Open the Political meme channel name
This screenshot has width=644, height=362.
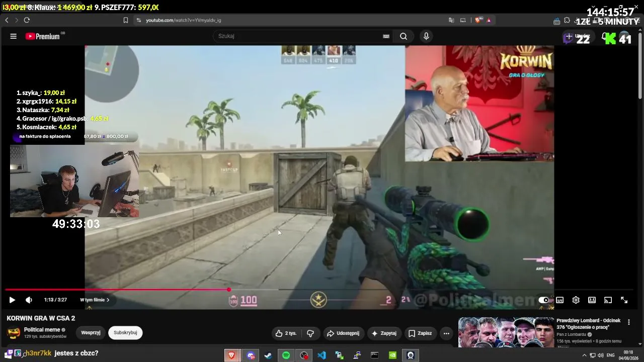point(42,330)
